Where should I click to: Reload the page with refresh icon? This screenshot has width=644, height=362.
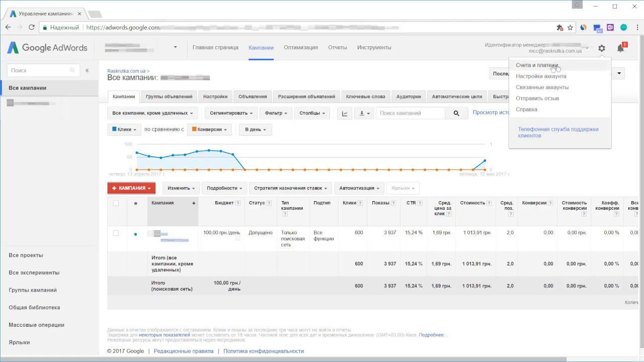pos(32,28)
